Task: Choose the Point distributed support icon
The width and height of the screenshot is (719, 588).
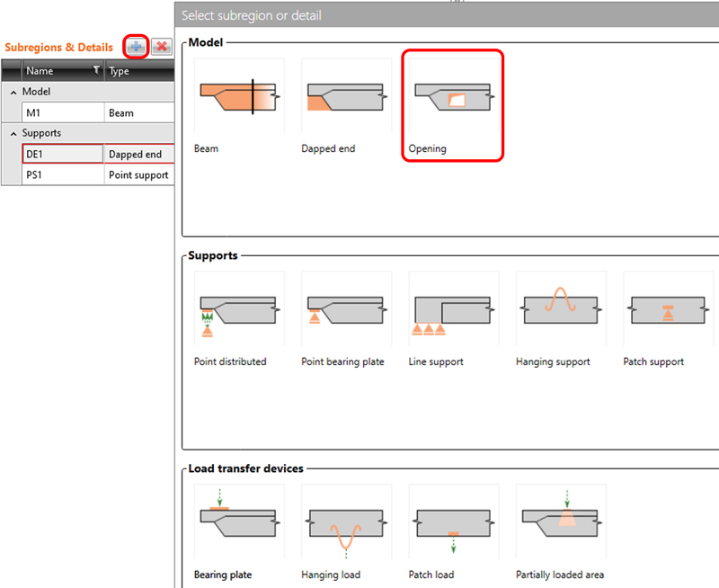Action: coord(238,309)
